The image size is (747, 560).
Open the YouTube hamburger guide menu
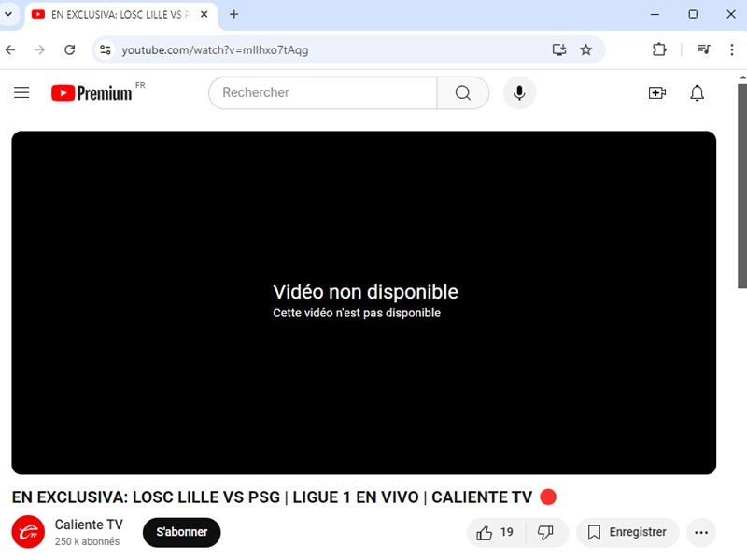click(21, 92)
